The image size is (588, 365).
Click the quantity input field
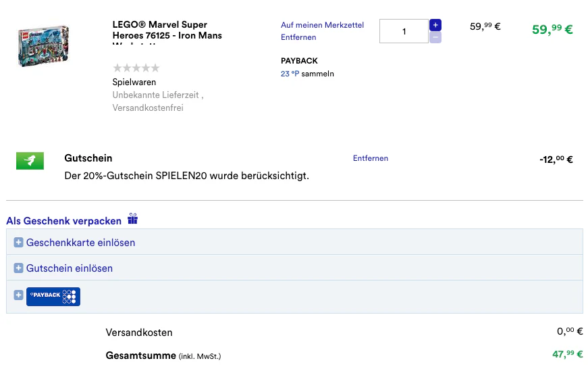click(x=404, y=31)
